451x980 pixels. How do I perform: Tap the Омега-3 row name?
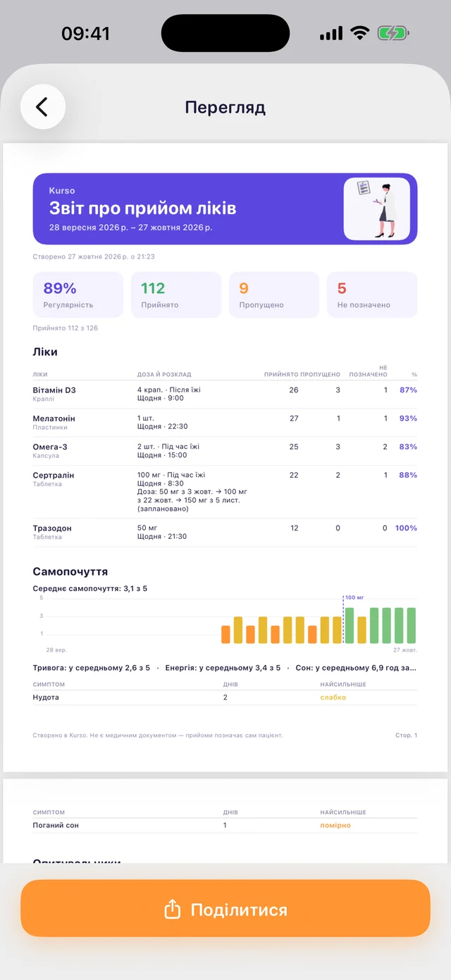tap(50, 447)
